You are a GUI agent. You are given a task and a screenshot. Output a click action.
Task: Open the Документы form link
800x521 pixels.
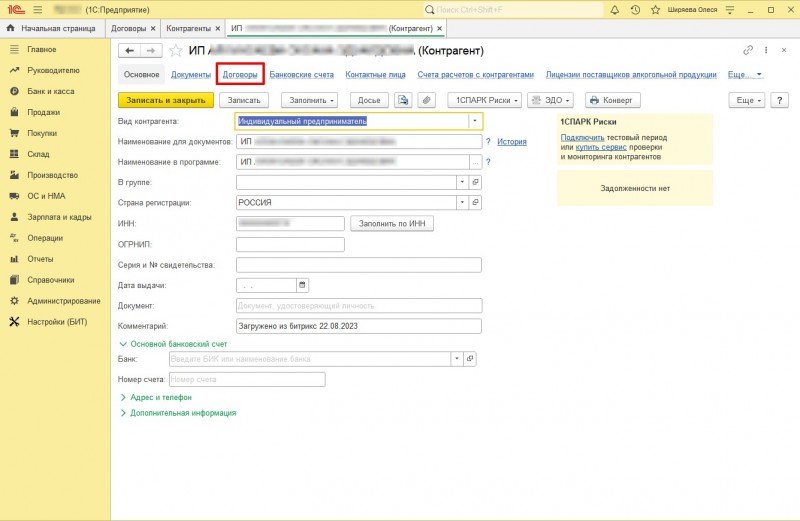click(x=191, y=75)
